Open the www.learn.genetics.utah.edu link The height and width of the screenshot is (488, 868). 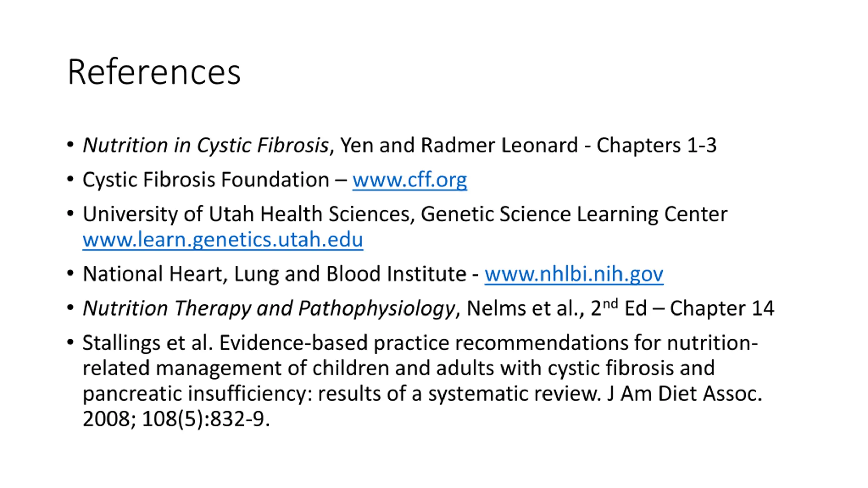tap(223, 240)
